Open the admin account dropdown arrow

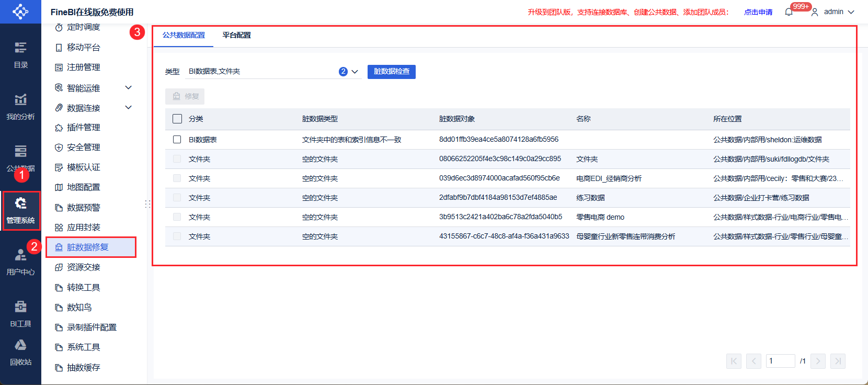pos(851,12)
